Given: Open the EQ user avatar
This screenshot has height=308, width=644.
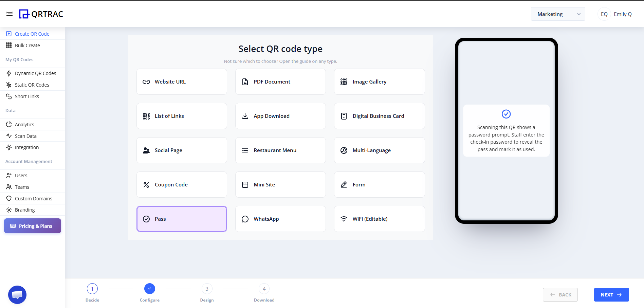Looking at the screenshot, I should 604,14.
